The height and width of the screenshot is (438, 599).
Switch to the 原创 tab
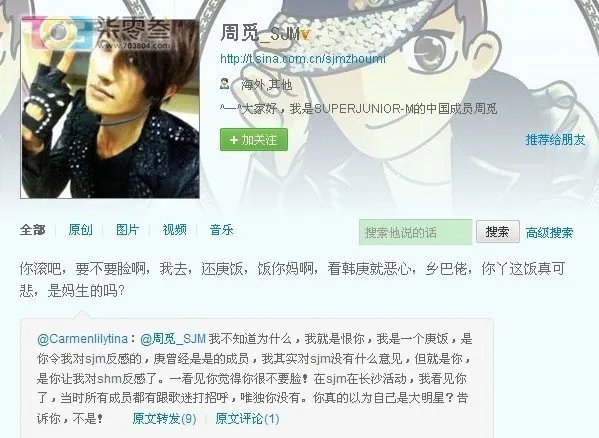(x=80, y=230)
